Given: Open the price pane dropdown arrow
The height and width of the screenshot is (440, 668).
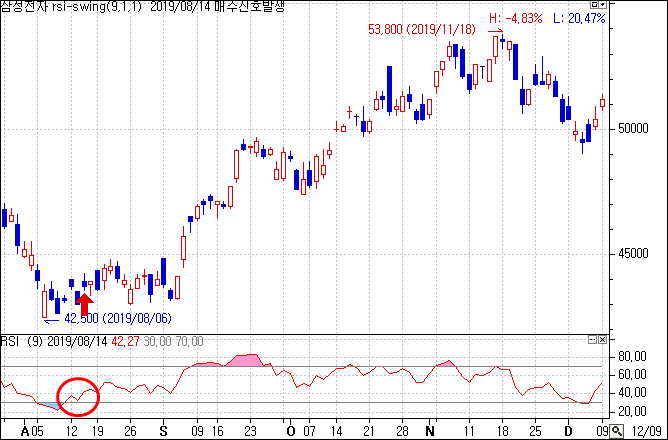Looking at the screenshot, I should 602,5.
